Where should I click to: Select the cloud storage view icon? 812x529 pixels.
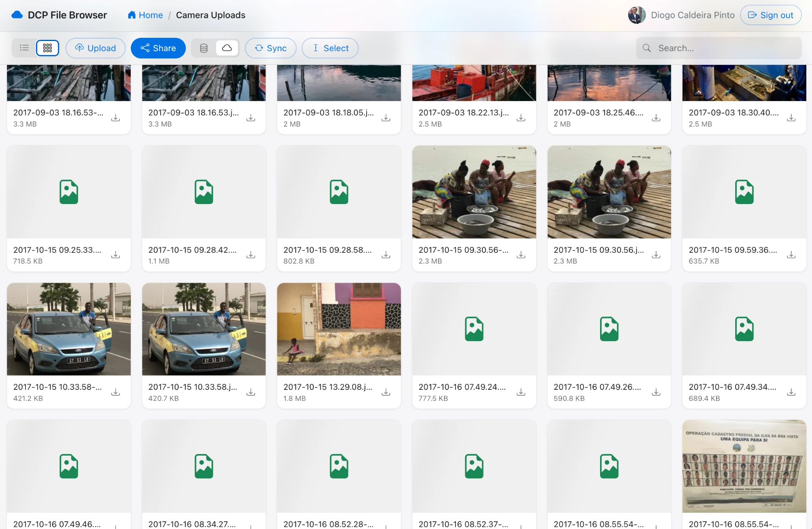(227, 48)
